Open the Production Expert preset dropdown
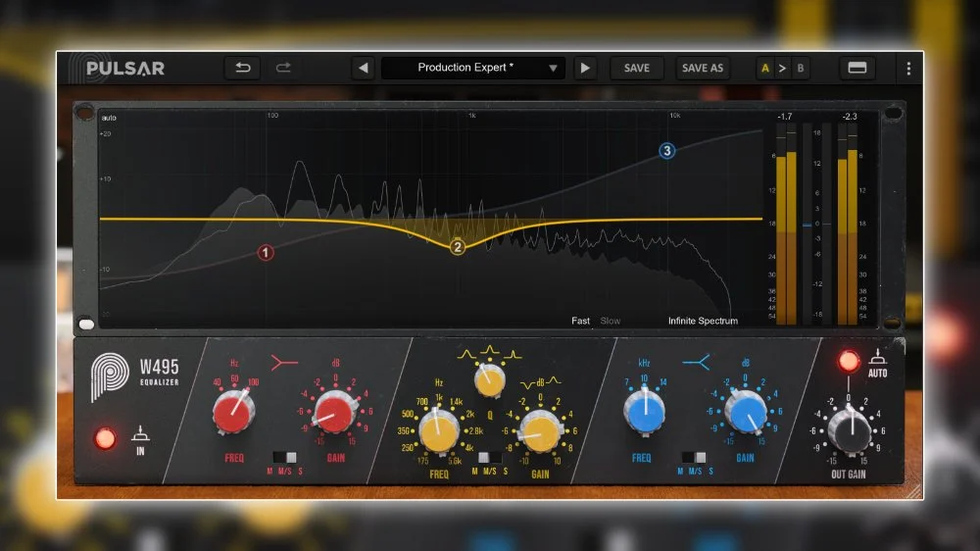The width and height of the screenshot is (980, 551). [x=473, y=68]
